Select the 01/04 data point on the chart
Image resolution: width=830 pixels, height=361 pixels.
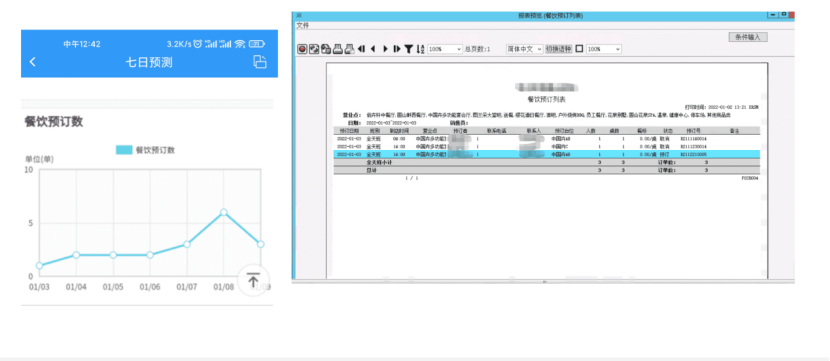tap(76, 255)
